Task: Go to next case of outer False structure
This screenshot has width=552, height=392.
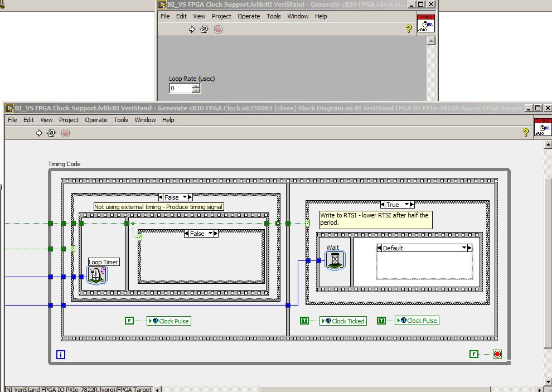Action: tap(190, 197)
